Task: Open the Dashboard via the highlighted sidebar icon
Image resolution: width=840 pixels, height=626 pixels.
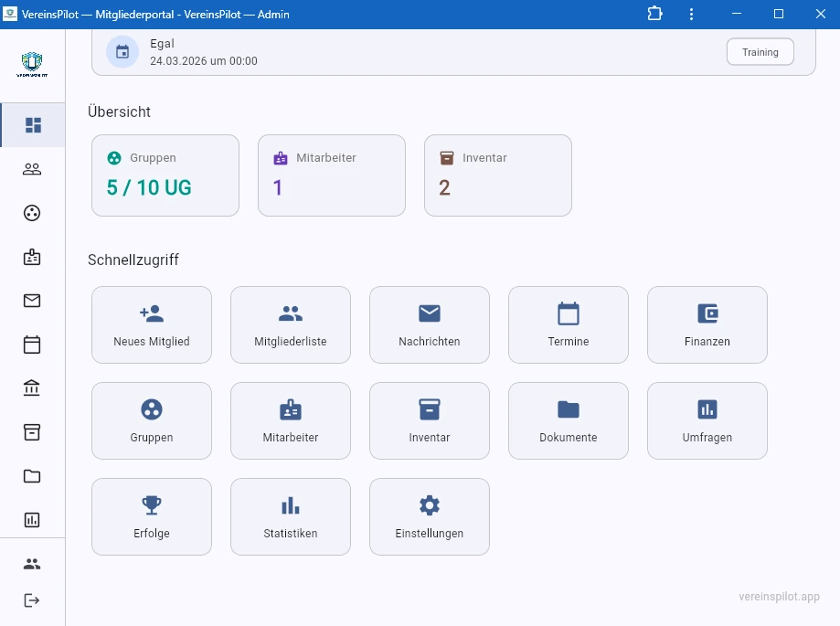Action: 32,125
